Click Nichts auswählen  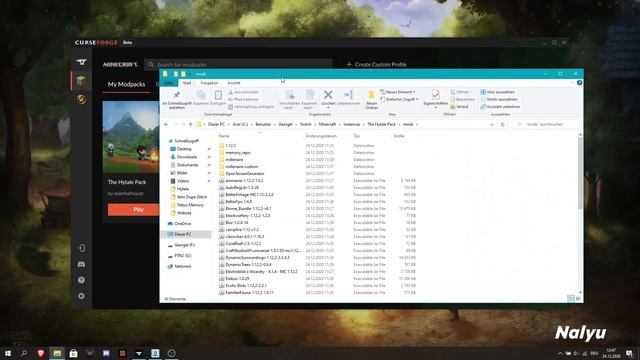tap(499, 99)
